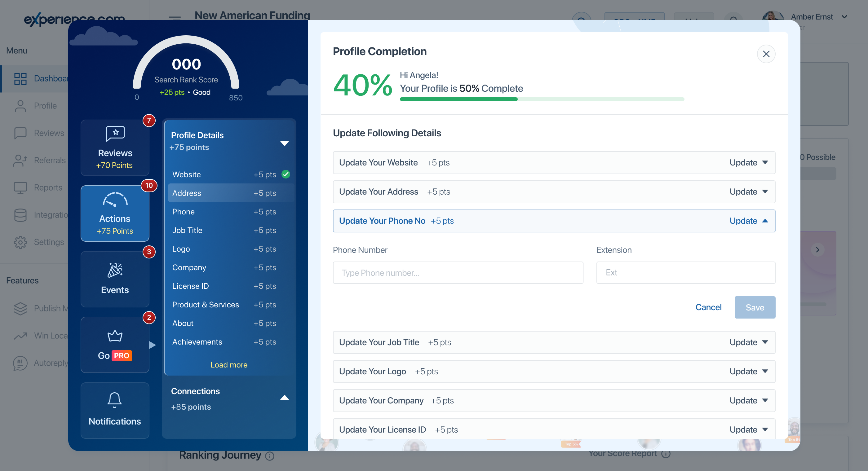The width and height of the screenshot is (868, 471).
Task: Open the Reviews star-chat card
Action: [x=115, y=147]
